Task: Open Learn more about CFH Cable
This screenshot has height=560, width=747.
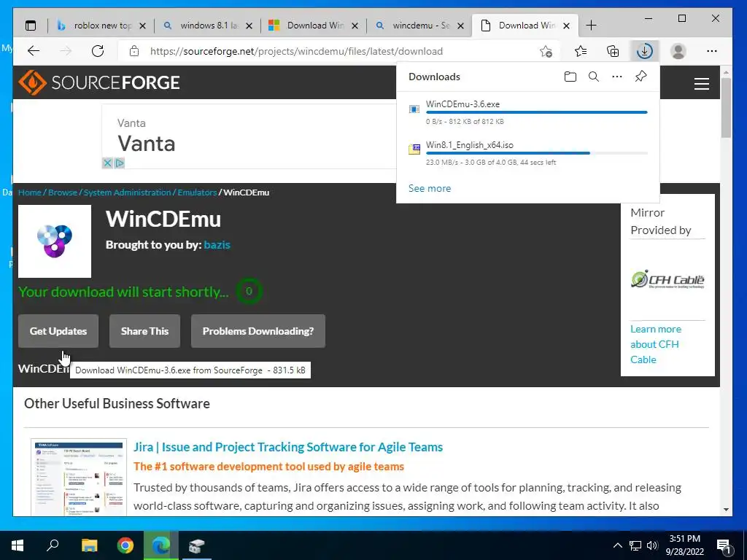Action: coord(656,344)
